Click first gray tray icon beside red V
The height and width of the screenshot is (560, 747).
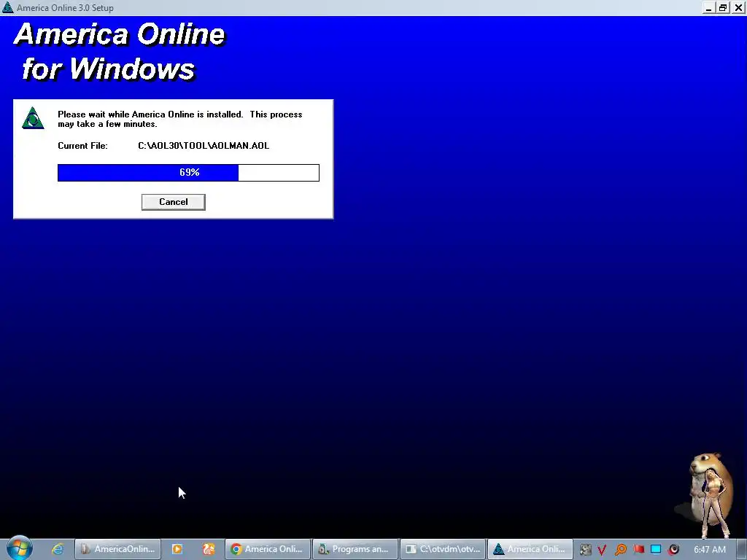585,550
